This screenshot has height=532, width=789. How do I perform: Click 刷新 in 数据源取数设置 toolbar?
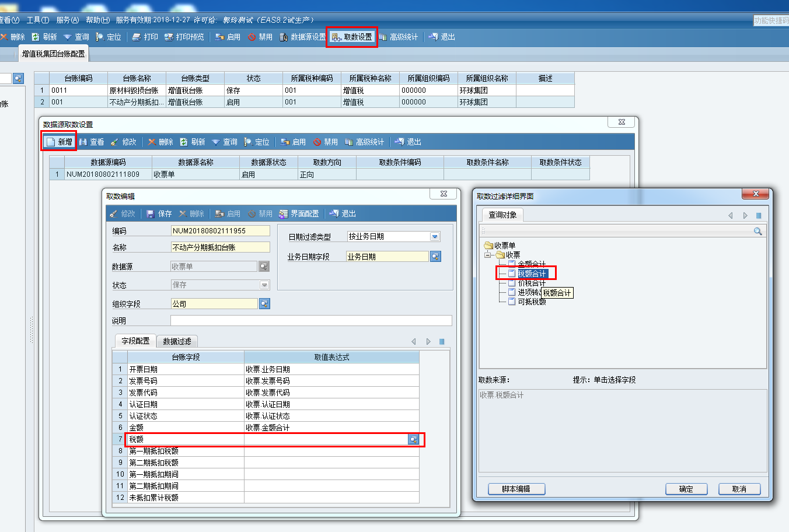(x=193, y=142)
